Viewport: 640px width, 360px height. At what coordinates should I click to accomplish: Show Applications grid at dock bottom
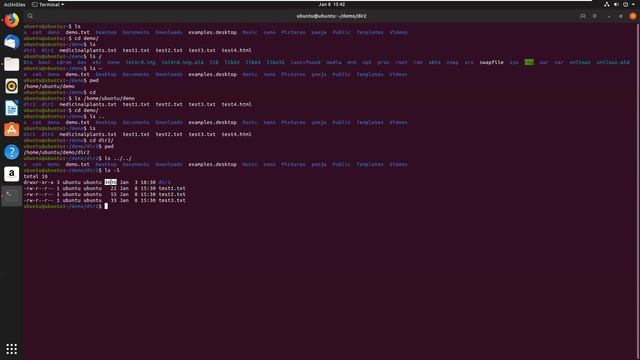point(11,349)
